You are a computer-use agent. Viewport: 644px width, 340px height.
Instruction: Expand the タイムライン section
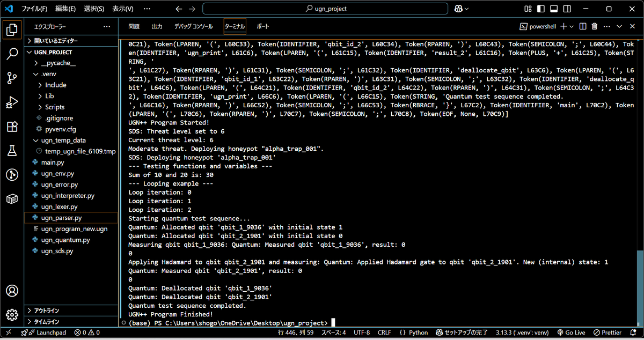click(x=71, y=321)
